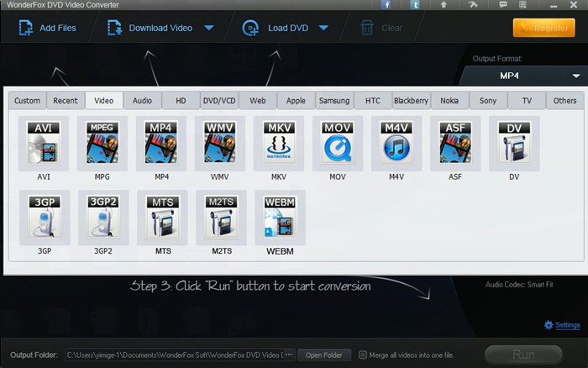Image resolution: width=588 pixels, height=368 pixels.
Task: Select the ASF format icon
Action: [455, 144]
